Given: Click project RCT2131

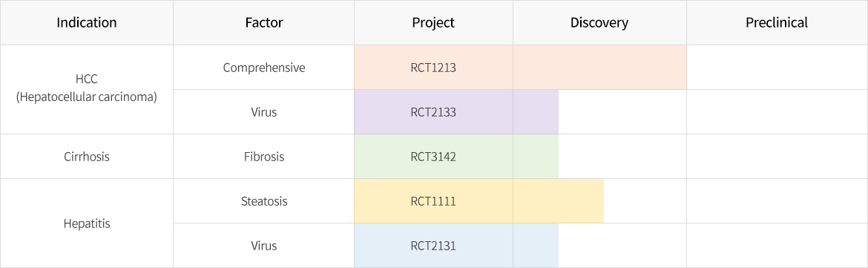Looking at the screenshot, I should [x=433, y=245].
